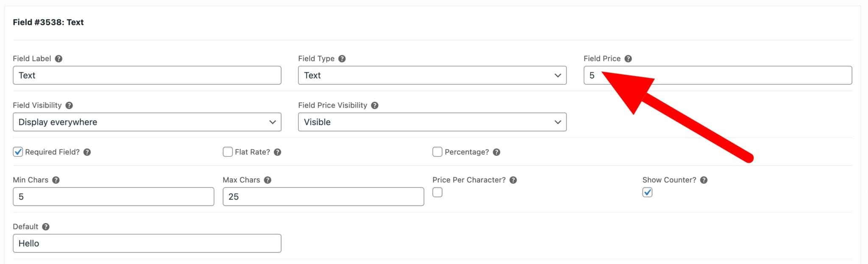This screenshot has height=264, width=868.
Task: Open help for Field Price Visibility
Action: click(374, 105)
